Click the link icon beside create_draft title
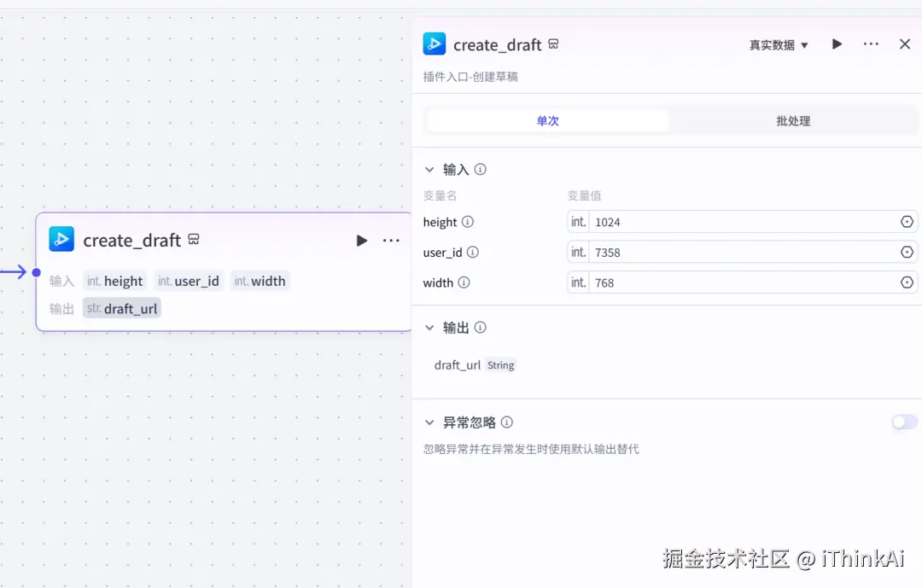The height and width of the screenshot is (588, 922). 553,43
